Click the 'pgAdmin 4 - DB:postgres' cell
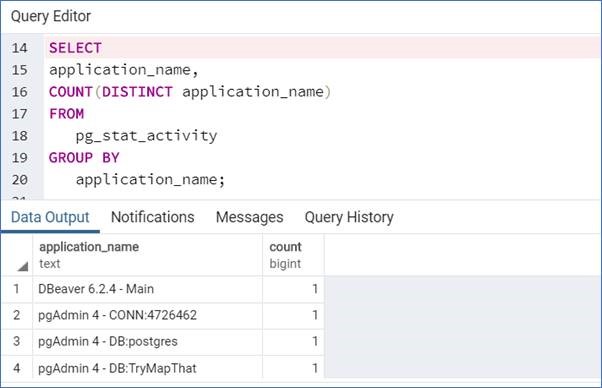This screenshot has width=602, height=388. 147,341
